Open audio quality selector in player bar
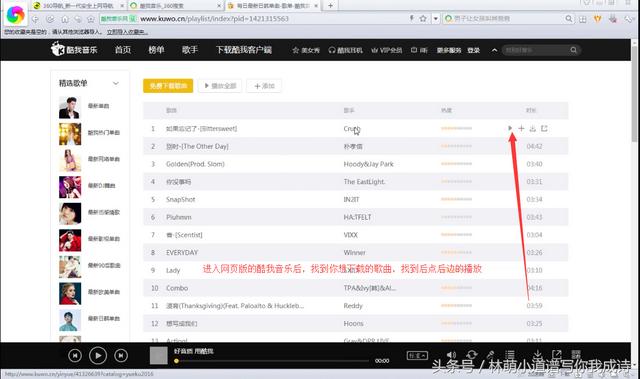 click(x=417, y=355)
